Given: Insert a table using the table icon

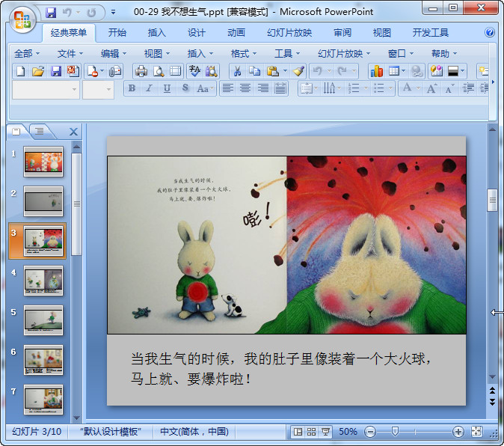Looking at the screenshot, I should click(394, 71).
